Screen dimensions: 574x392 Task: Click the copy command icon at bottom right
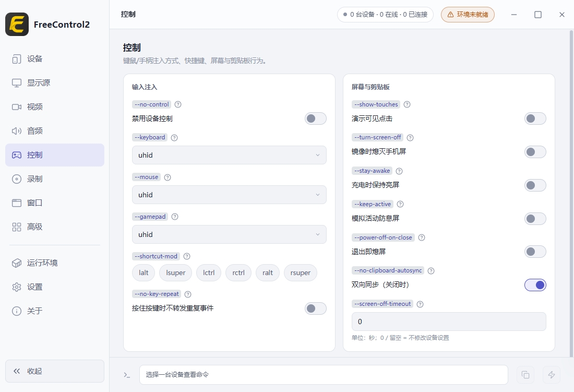525,374
